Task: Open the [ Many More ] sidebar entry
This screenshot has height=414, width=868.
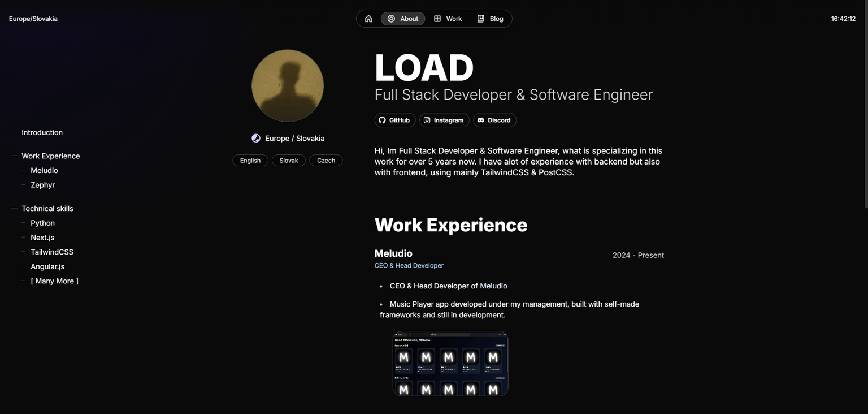Action: 54,281
